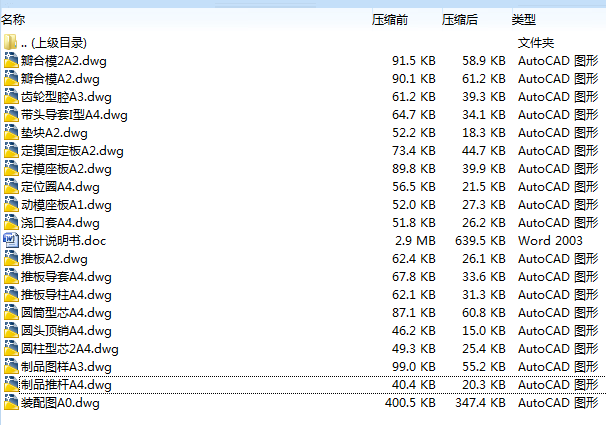Click the 2.9 MB original size value
Screen dimensions: 606x425
coord(415,241)
